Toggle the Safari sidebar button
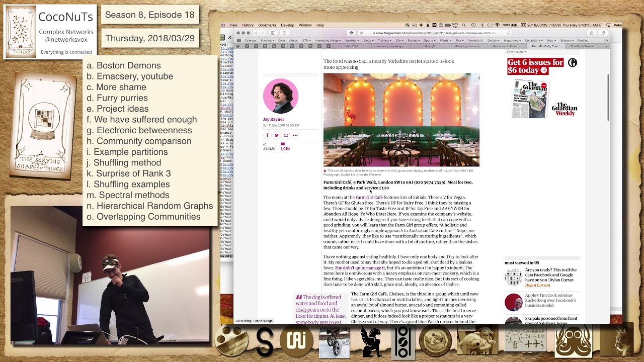This screenshot has height=362, width=644. [273, 33]
